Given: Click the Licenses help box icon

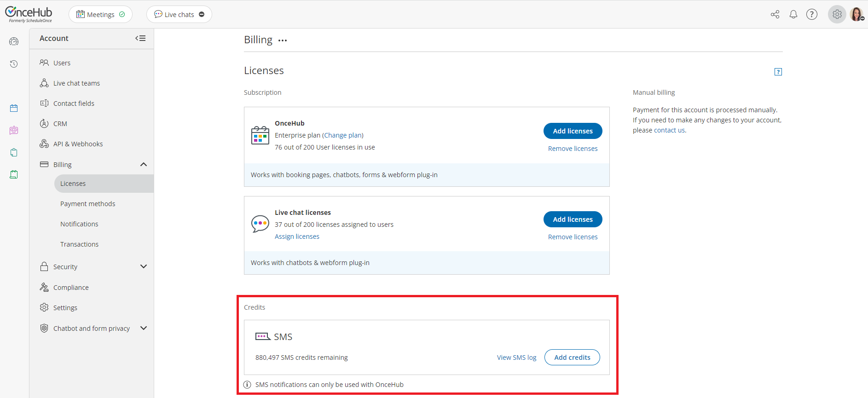Looking at the screenshot, I should [778, 72].
